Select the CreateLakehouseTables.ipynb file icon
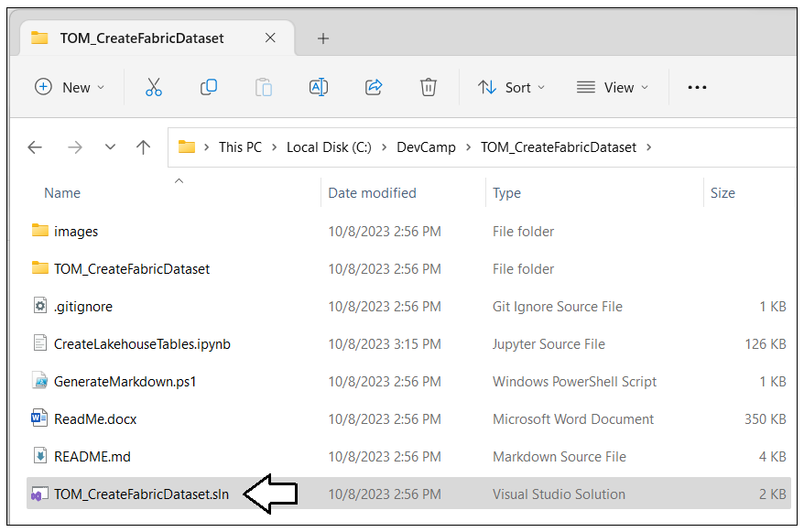The image size is (804, 532). point(40,342)
